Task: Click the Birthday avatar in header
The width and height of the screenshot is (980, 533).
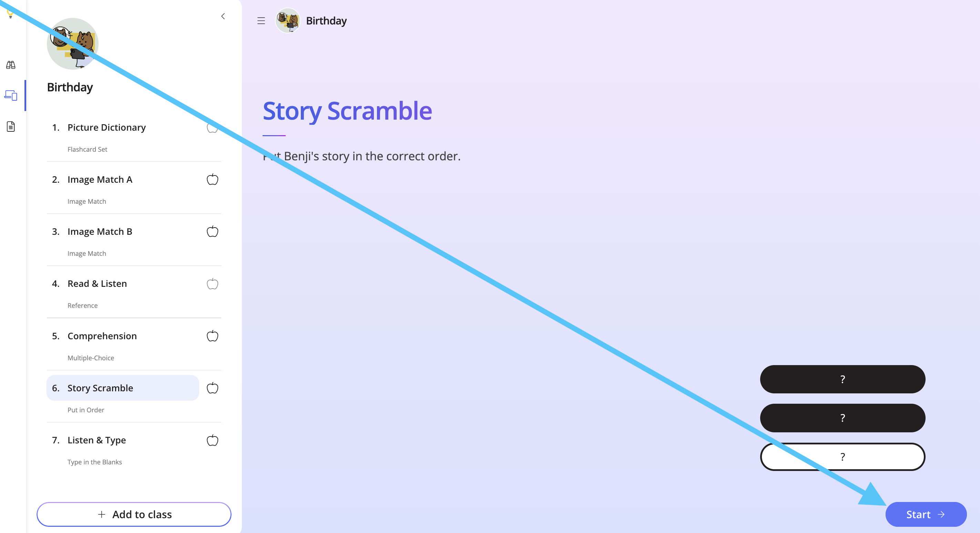Action: pyautogui.click(x=288, y=21)
